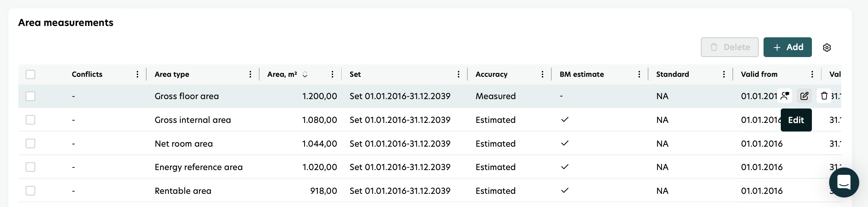The height and width of the screenshot is (207, 868).
Task: Click the BM estimate checkmark for Energy reference area
Action: click(565, 167)
